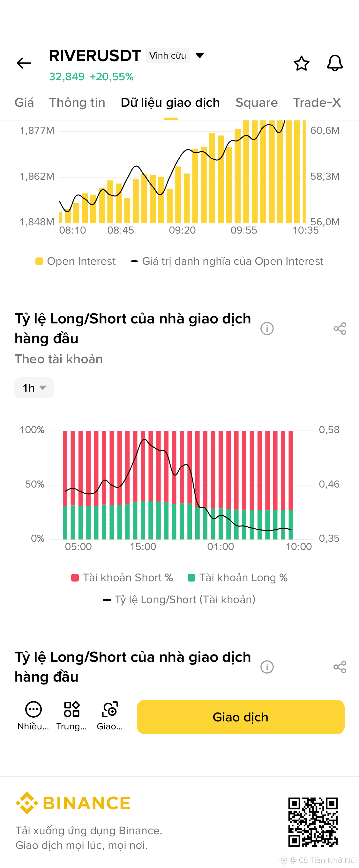
Task: Toggle Open Interest legend series
Action: click(x=76, y=261)
